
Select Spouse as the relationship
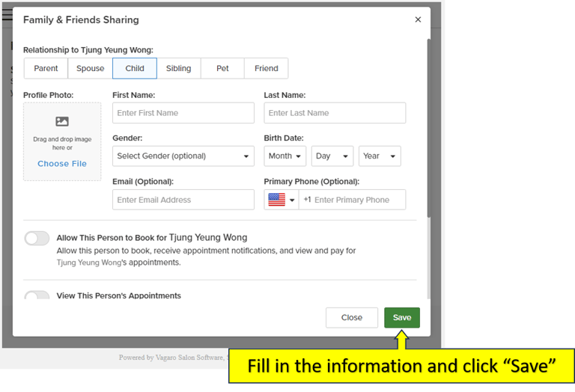pyautogui.click(x=90, y=69)
